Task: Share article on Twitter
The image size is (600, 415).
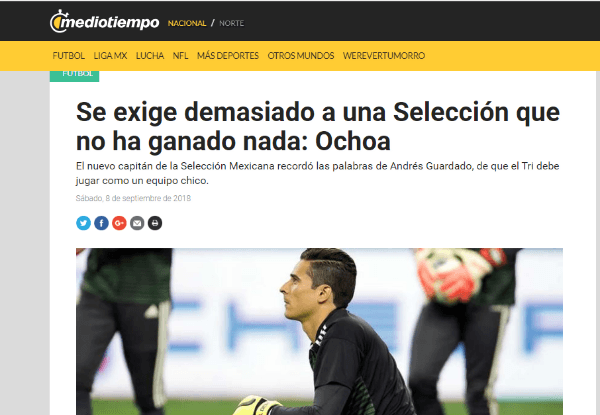Action: click(x=83, y=223)
